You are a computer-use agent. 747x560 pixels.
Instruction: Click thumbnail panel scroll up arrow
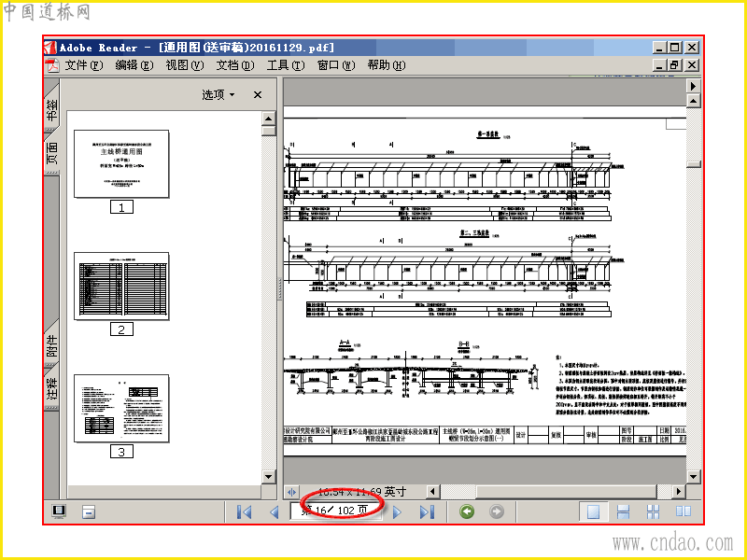click(x=269, y=119)
